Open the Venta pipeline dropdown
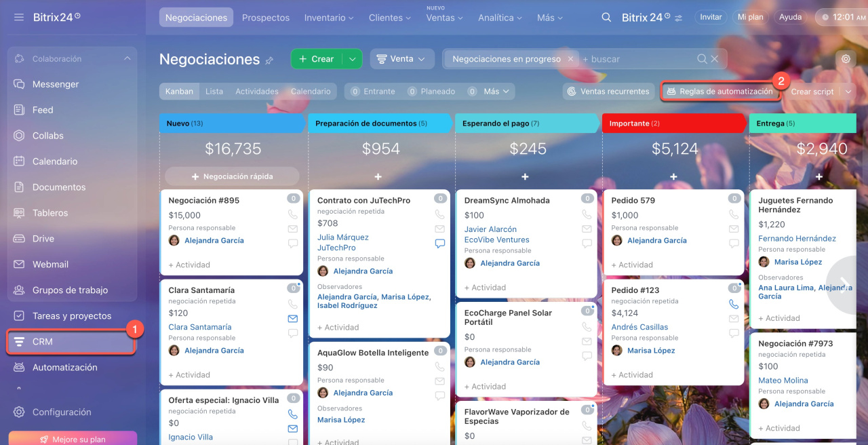 pyautogui.click(x=401, y=59)
